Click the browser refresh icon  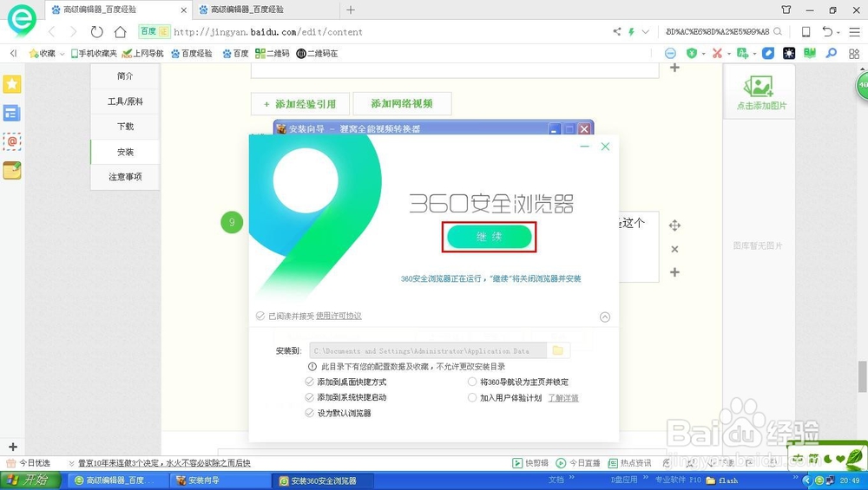(97, 32)
